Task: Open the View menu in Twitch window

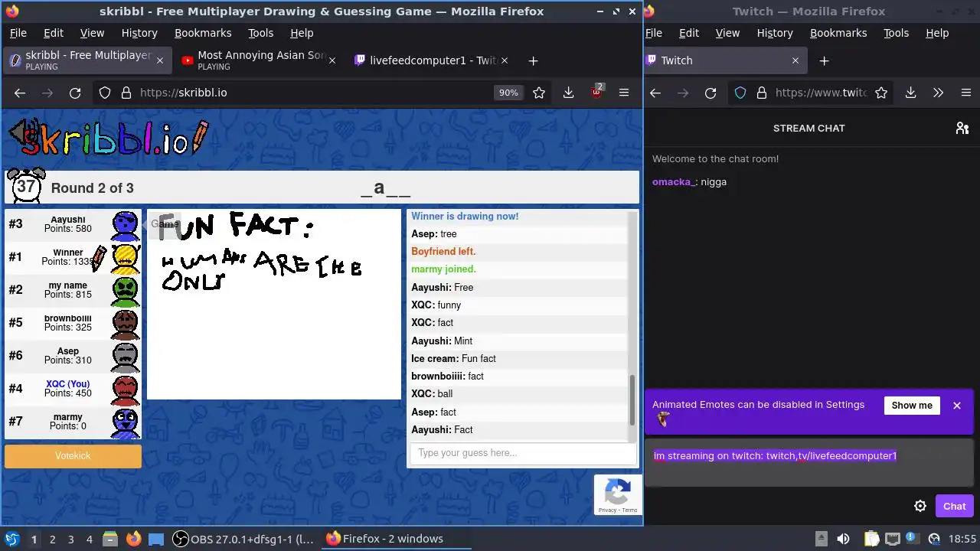Action: coord(727,33)
